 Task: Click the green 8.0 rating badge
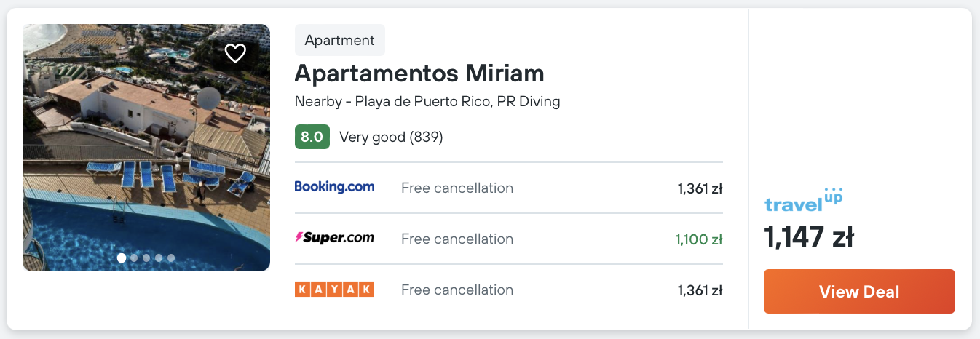click(x=312, y=137)
